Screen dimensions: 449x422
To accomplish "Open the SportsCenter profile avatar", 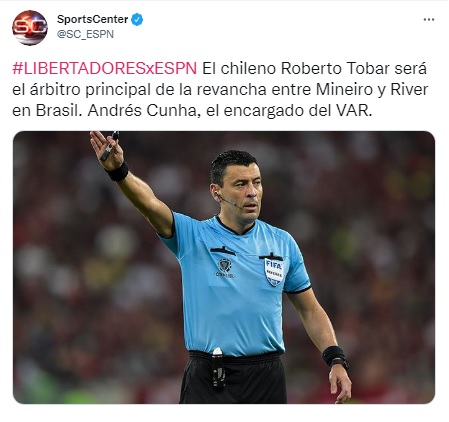I will [30, 27].
